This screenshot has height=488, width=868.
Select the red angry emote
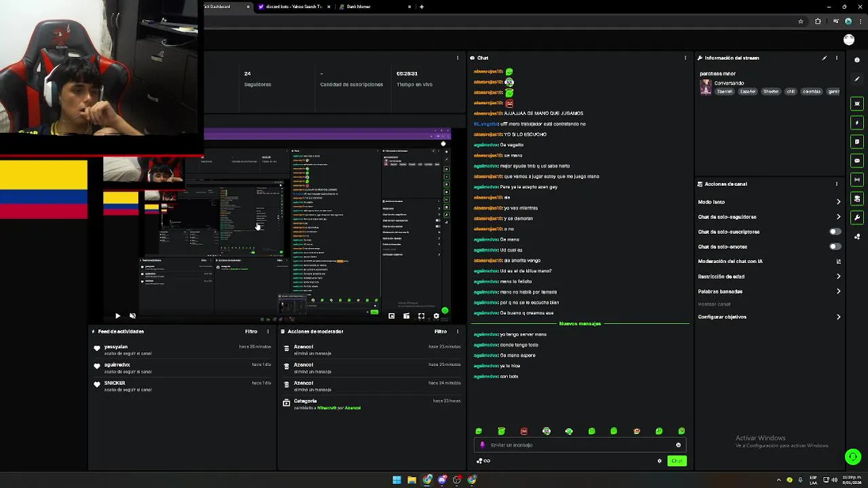[524, 431]
